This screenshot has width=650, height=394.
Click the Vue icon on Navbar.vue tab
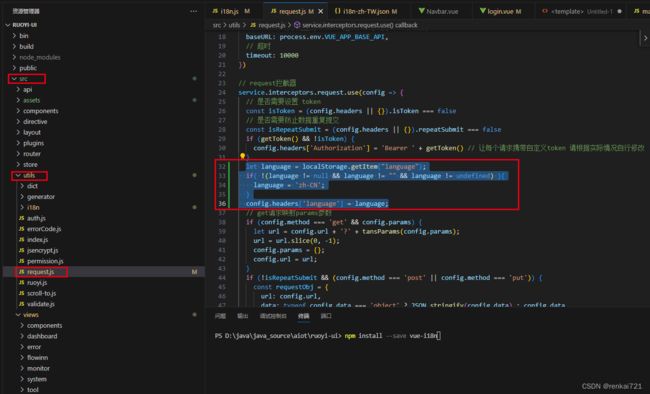click(x=422, y=11)
